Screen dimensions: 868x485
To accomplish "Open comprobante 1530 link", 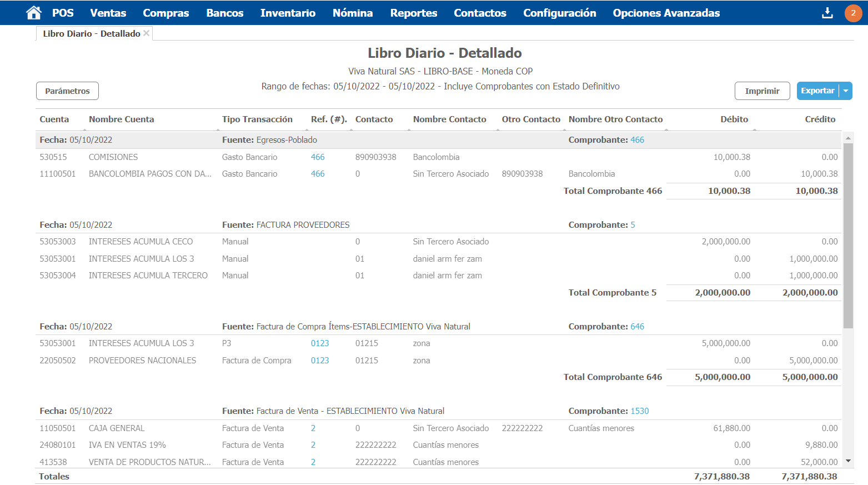I will click(x=639, y=411).
